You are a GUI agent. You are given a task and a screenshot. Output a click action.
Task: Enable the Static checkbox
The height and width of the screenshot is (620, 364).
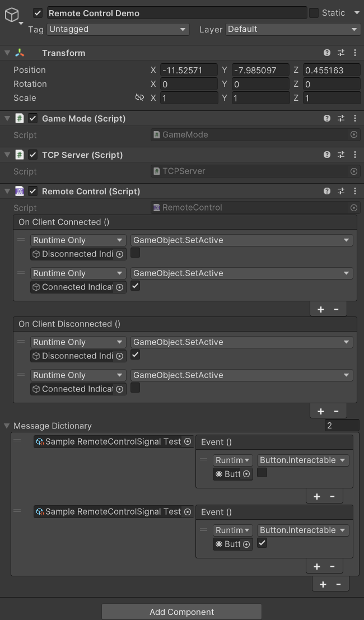pos(314,13)
